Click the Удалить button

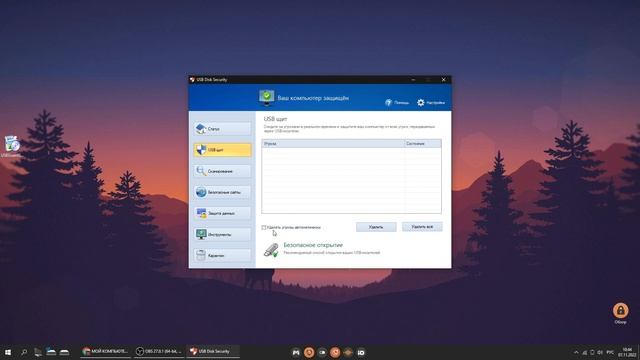point(376,227)
